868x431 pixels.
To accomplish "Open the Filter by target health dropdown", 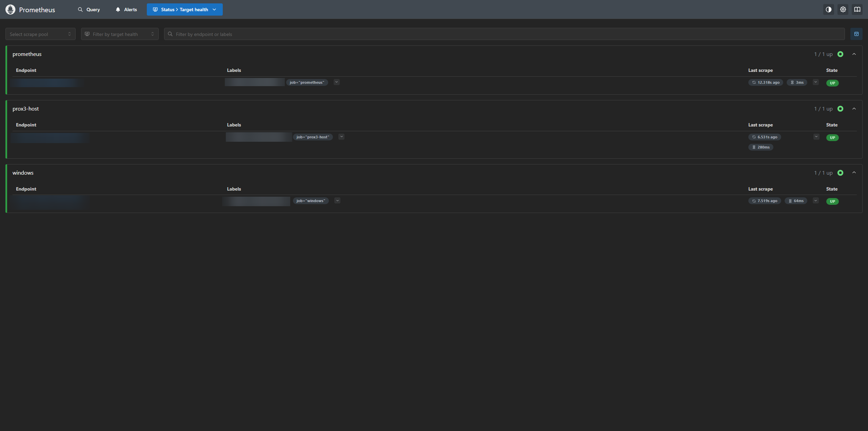I will coord(120,34).
